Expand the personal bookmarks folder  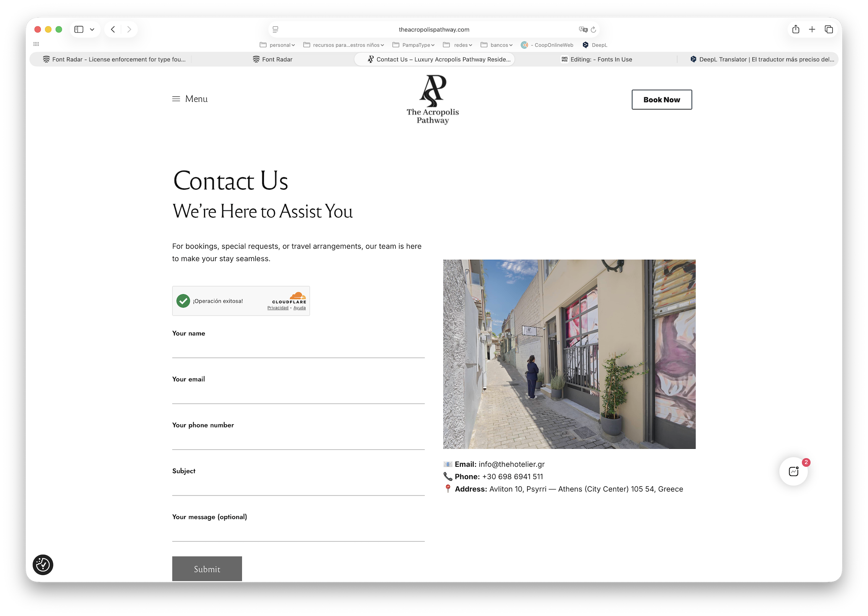tap(277, 45)
